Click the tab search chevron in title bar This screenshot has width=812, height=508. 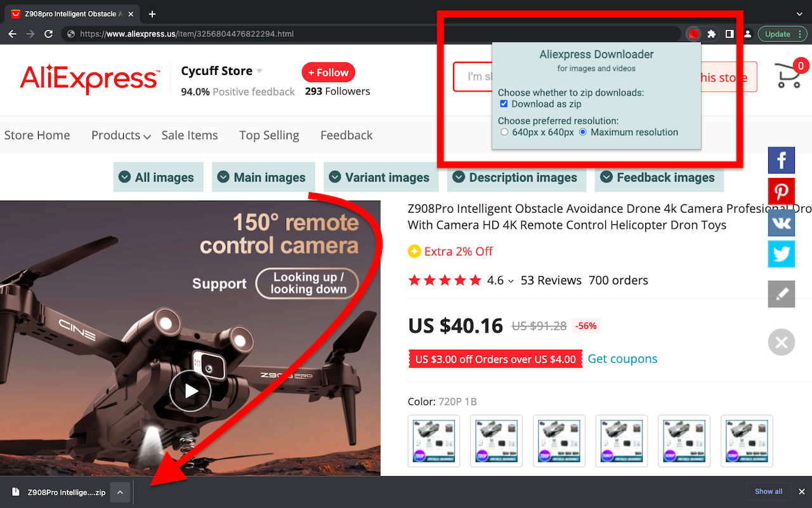(x=800, y=13)
